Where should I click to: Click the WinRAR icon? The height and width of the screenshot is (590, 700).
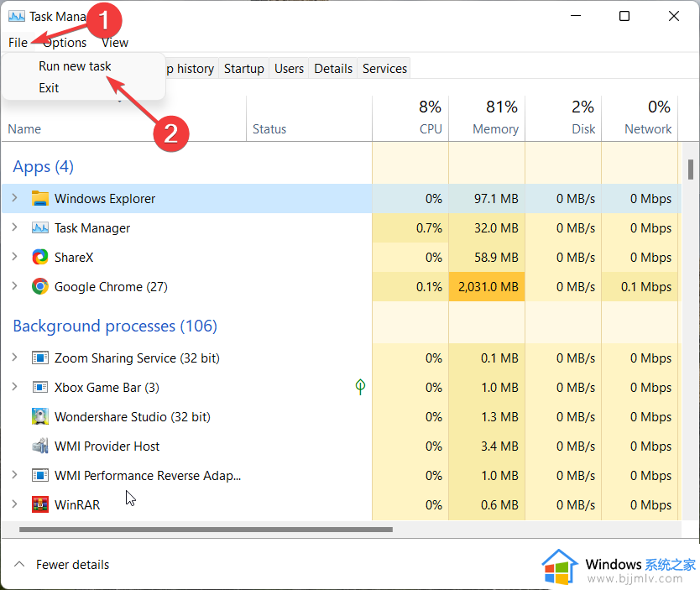click(x=40, y=504)
